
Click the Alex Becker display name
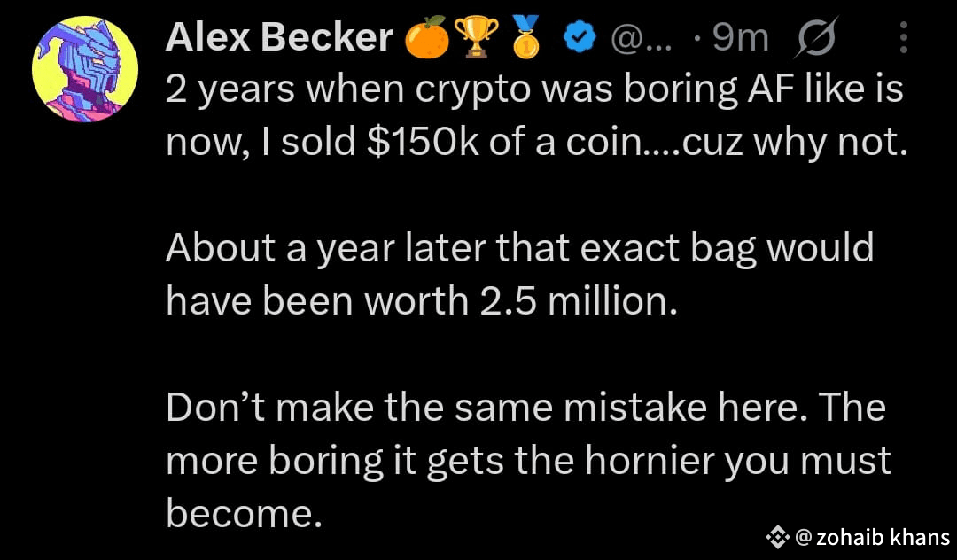(x=279, y=38)
